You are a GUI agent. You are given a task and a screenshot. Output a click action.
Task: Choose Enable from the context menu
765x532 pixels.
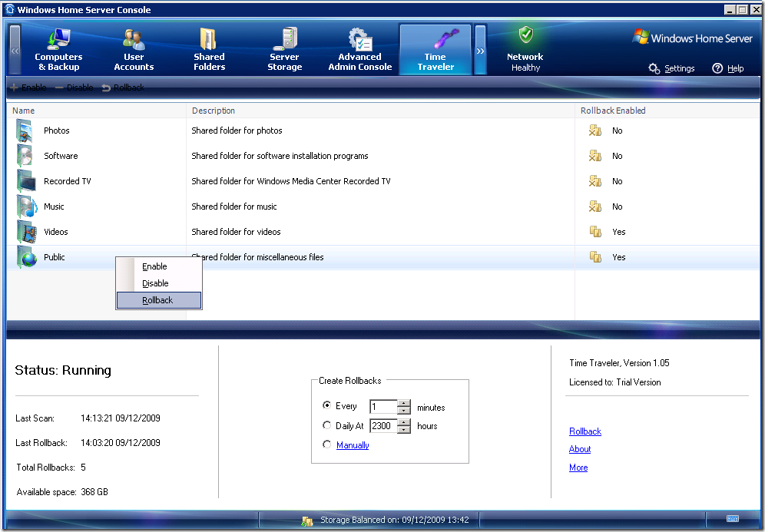point(159,266)
